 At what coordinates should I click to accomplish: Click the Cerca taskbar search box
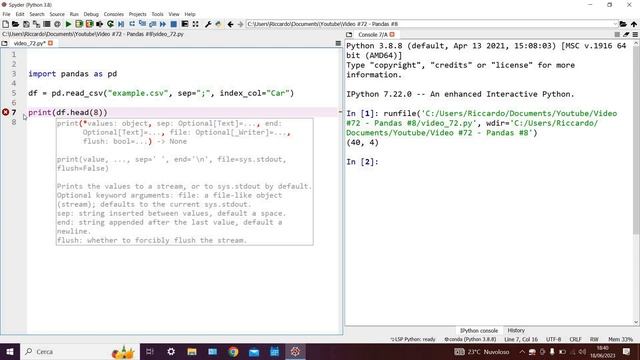click(x=80, y=351)
